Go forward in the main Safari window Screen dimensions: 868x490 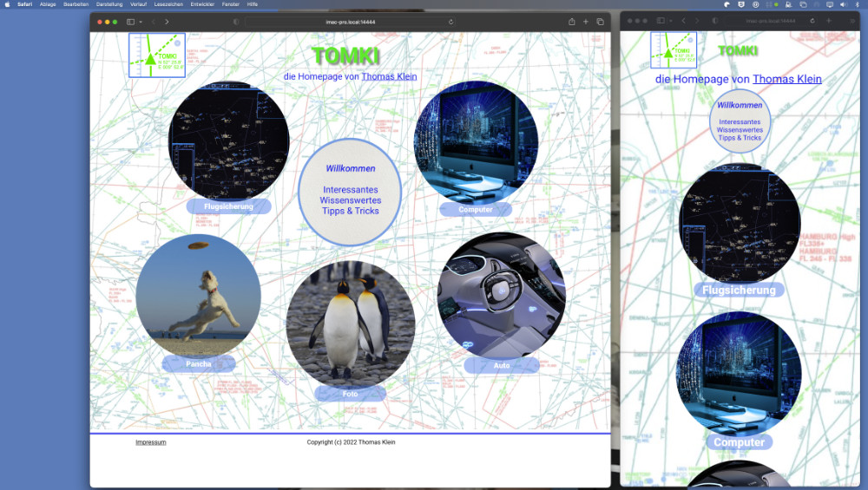[x=167, y=22]
